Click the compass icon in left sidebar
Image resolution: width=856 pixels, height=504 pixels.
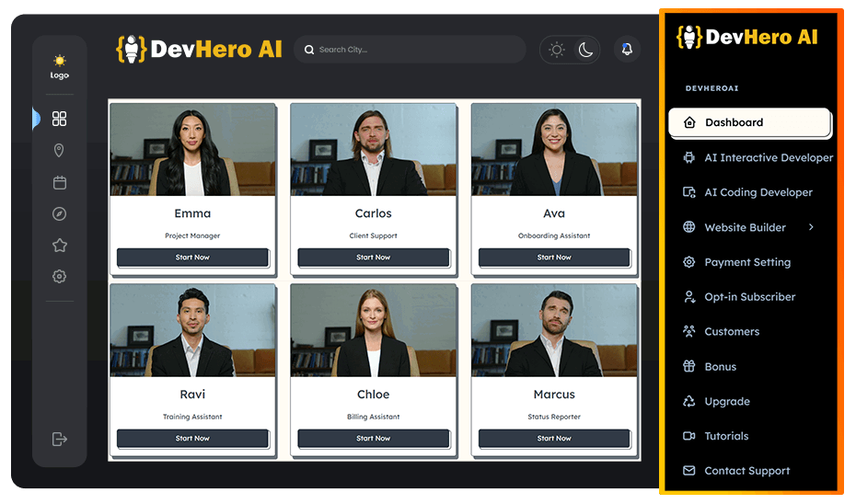click(x=59, y=214)
